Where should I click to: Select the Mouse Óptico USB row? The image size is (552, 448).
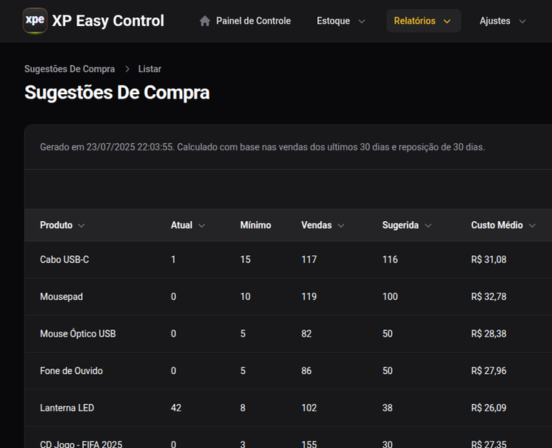(288, 334)
